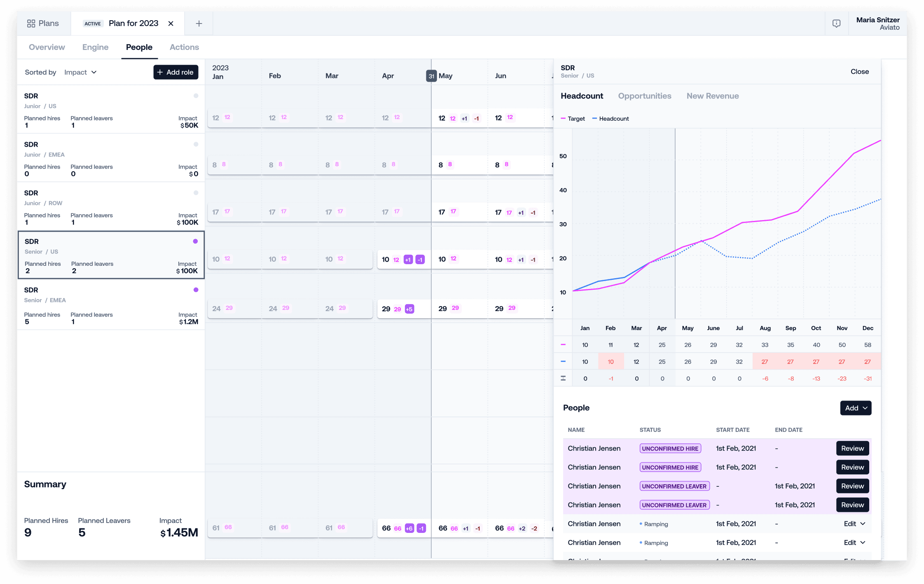This screenshot has width=924, height=584.
Task: Expand the Add dropdown in People section
Action: [x=856, y=408]
